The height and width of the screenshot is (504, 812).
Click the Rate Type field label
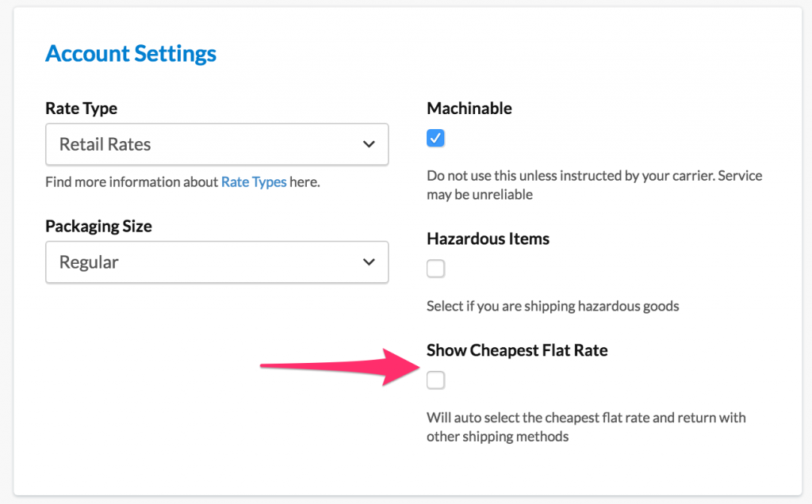pyautogui.click(x=82, y=109)
